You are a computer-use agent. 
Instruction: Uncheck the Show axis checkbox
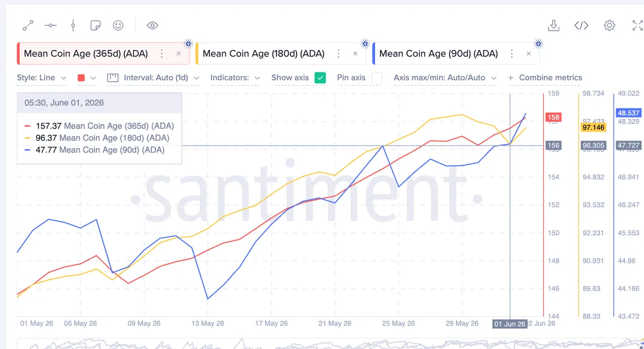tap(320, 78)
